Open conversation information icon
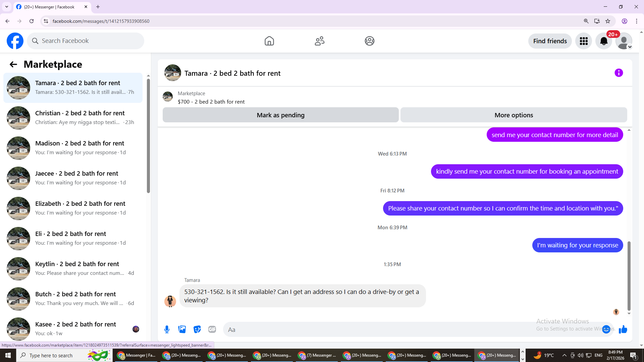644x362 pixels. pos(619,73)
